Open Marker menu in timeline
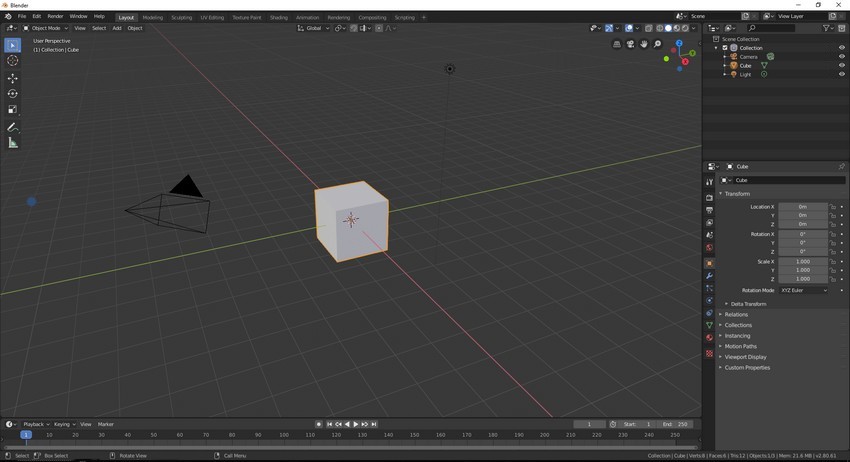The image size is (850, 462). coord(106,424)
